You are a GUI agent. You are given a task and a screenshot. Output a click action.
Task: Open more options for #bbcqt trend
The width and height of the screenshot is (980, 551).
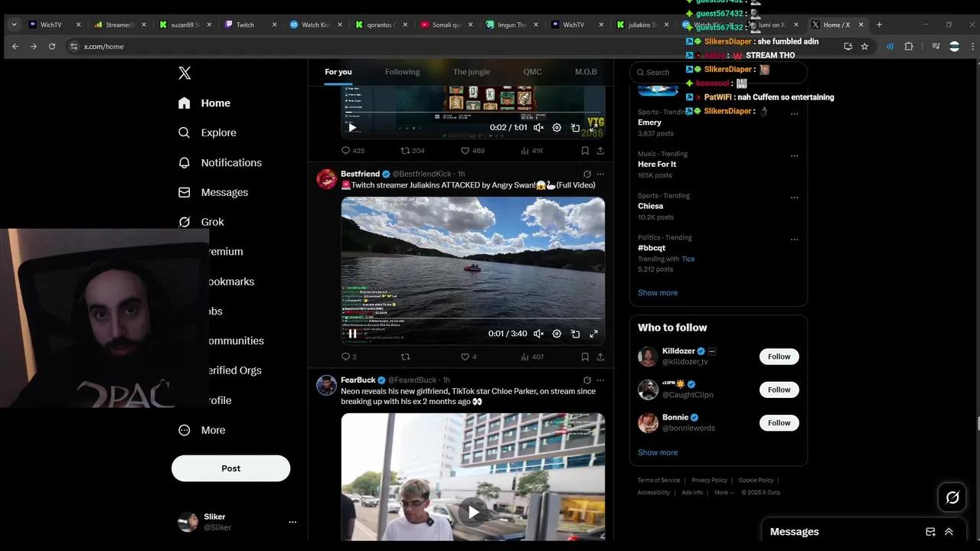(794, 239)
